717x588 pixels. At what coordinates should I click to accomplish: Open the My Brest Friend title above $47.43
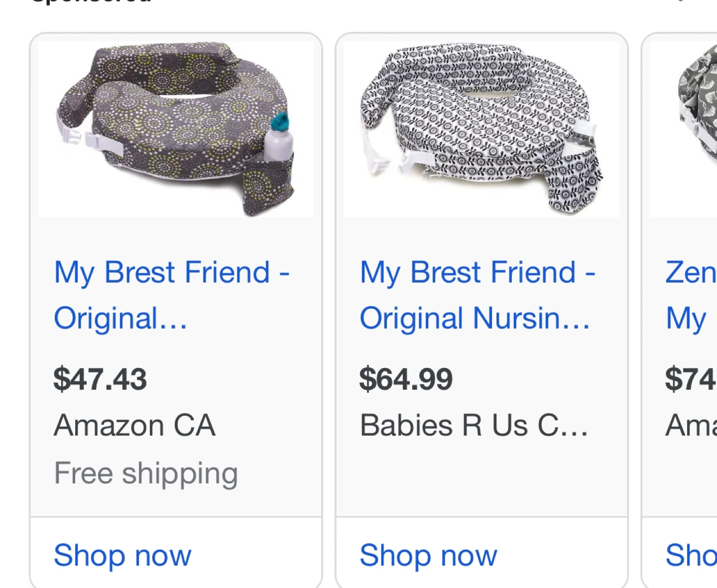[171, 295]
